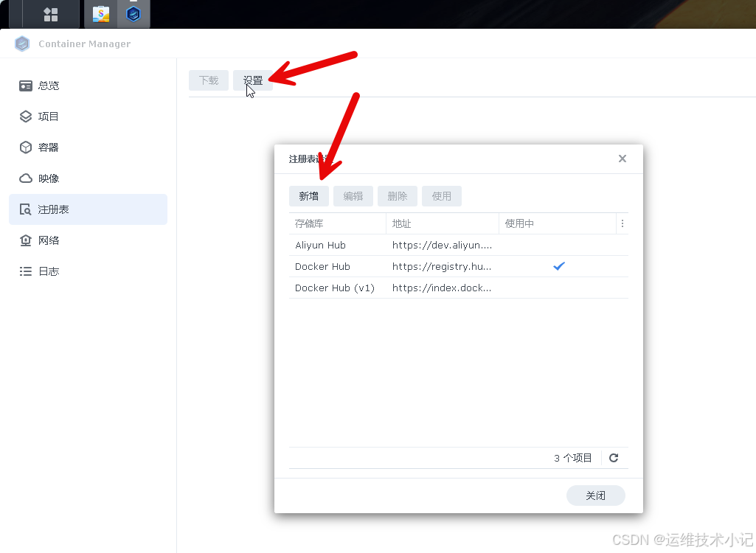
Task: Sort by the 地址 column header
Action: (x=442, y=223)
